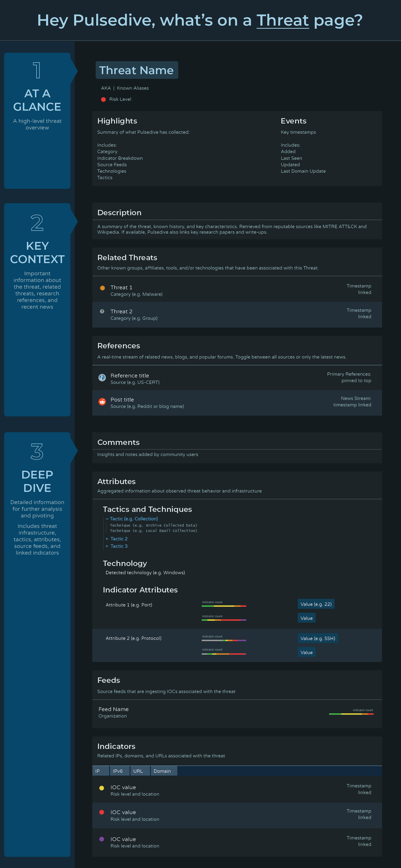Switch to the IP indicators tab
The width and height of the screenshot is (401, 868).
(x=100, y=771)
